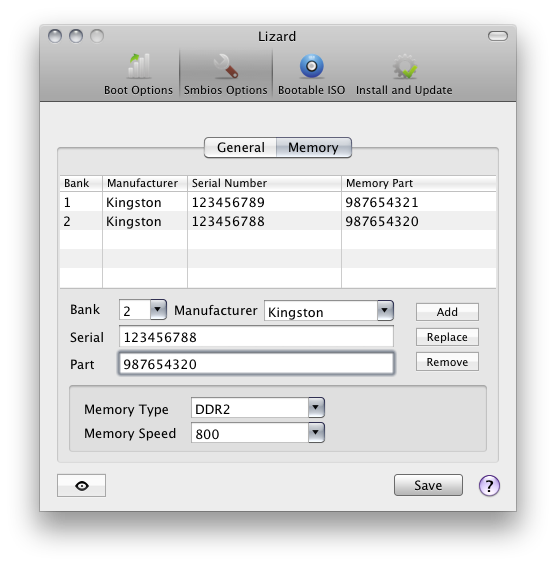Open Install and Update gear icon
The image size is (556, 566).
tap(405, 66)
